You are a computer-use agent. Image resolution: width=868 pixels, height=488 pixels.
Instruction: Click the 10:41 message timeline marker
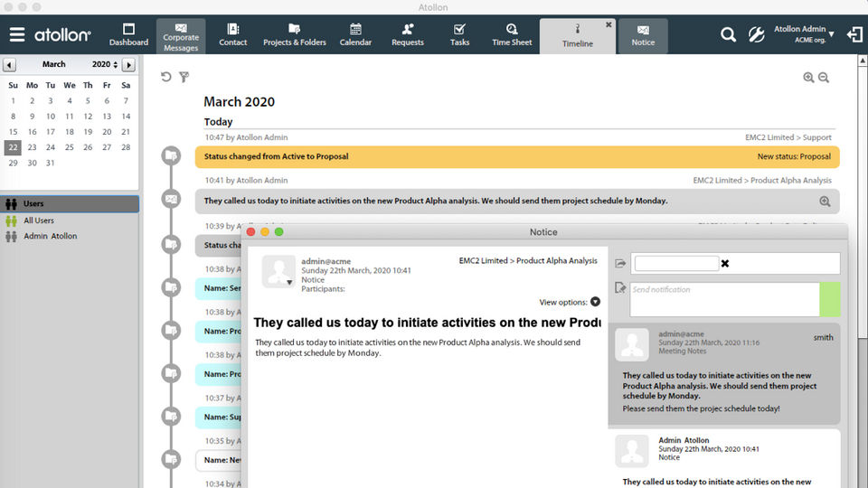(x=171, y=199)
